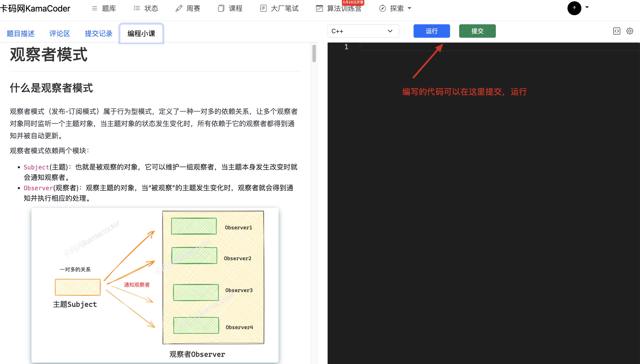Expand the user avatar dropdown arrow
Screen dimensions: 640x364
(x=587, y=8)
